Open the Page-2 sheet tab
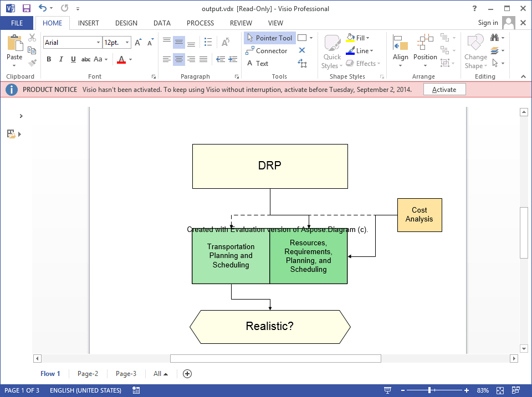 click(x=88, y=374)
